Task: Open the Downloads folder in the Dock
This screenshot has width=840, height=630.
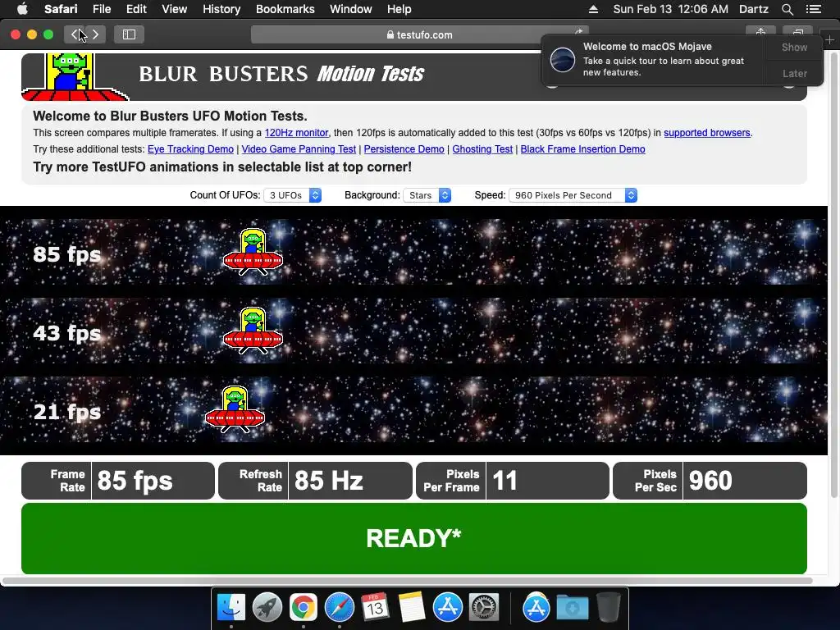Action: 572,608
